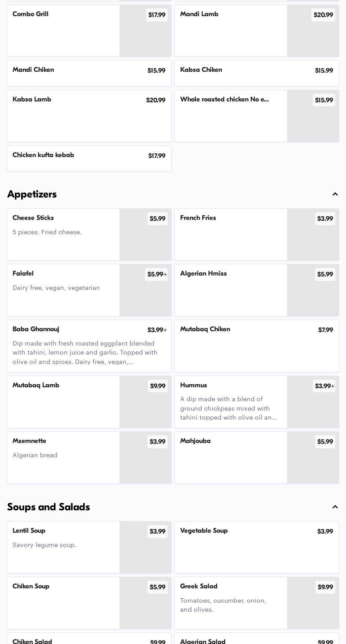Select Whole roasted chicken thumbnail
The height and width of the screenshot is (644, 346).
click(x=313, y=121)
